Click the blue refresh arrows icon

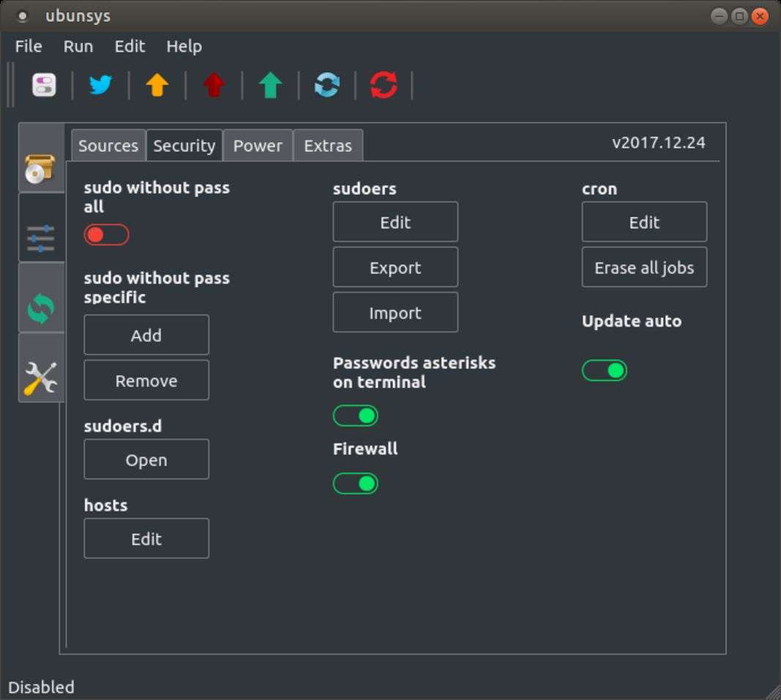327,86
